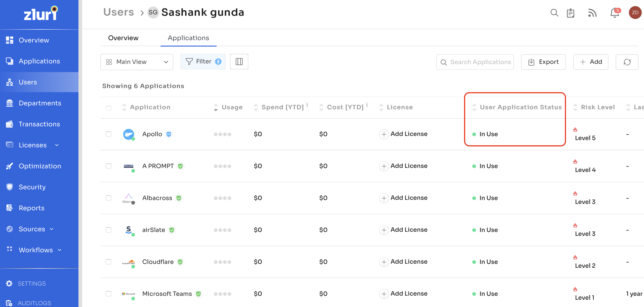This screenshot has height=307, width=644.
Task: Click the green verified shield next to Cloudflare
Action: point(180,262)
